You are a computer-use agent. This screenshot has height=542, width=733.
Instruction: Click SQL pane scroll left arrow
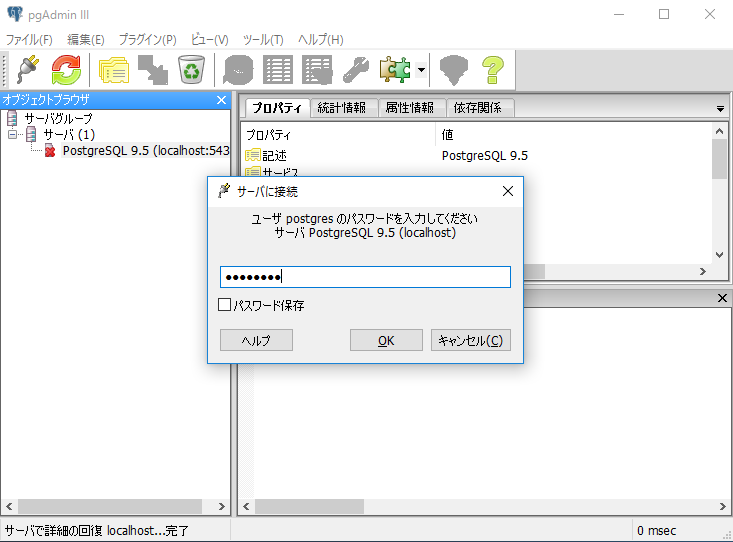246,506
